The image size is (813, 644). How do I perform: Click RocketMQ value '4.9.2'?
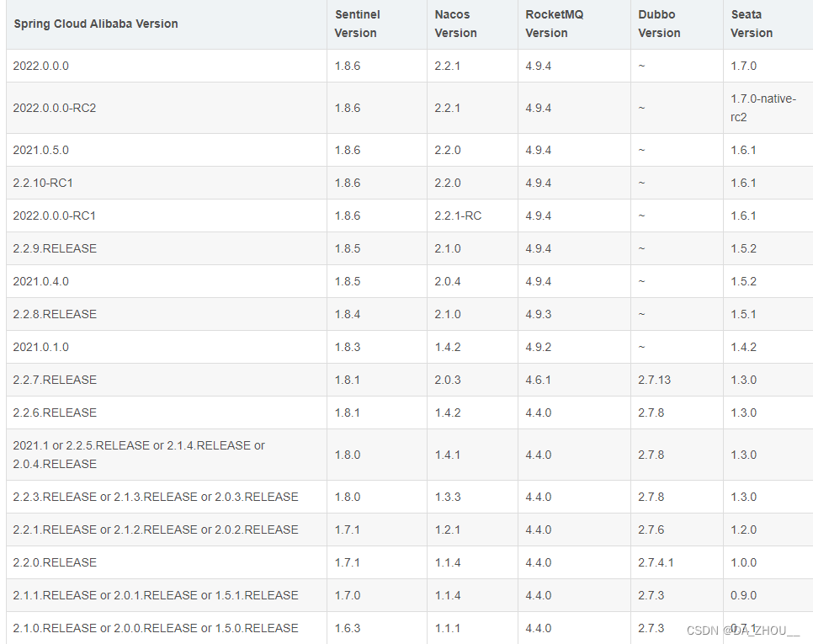pyautogui.click(x=538, y=347)
